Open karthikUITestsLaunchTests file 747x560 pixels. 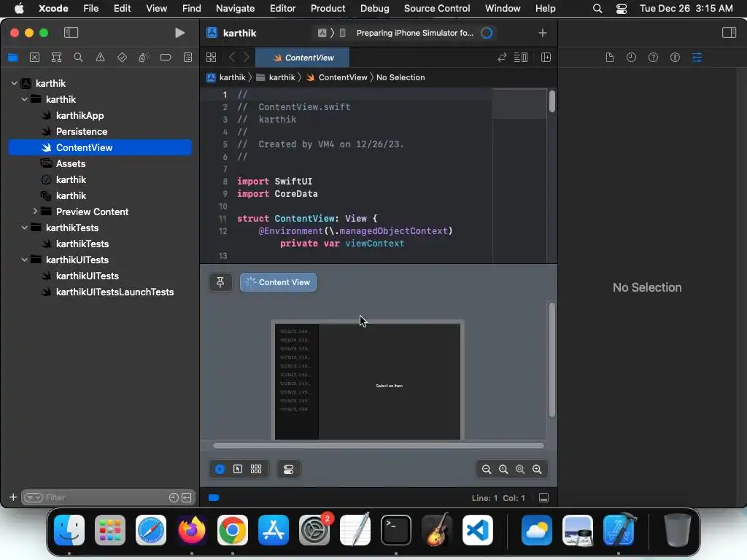(x=115, y=292)
